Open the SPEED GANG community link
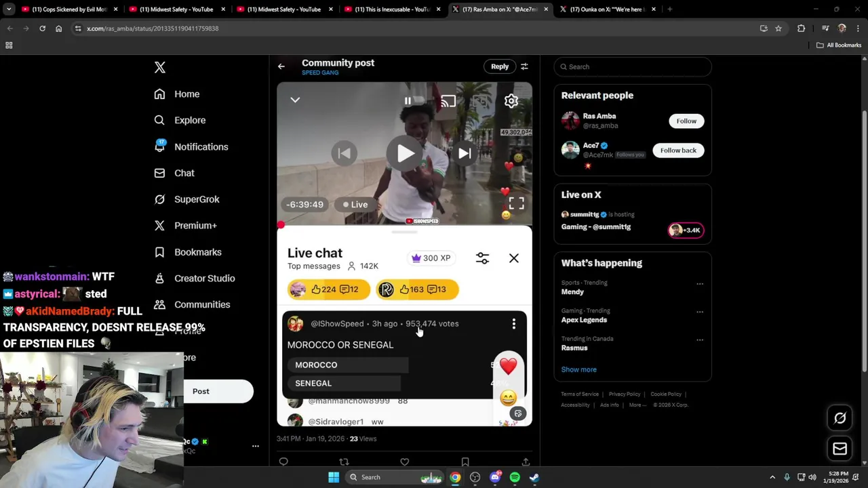The image size is (868, 488). (320, 73)
